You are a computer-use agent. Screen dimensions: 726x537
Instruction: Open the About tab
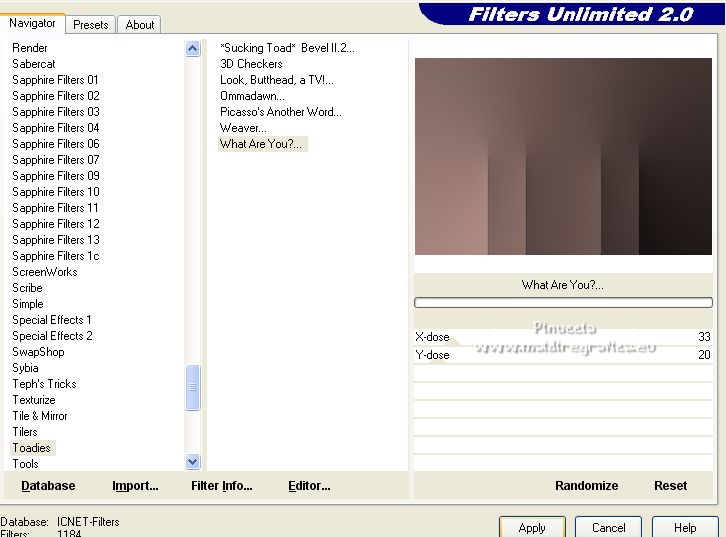pyautogui.click(x=139, y=25)
